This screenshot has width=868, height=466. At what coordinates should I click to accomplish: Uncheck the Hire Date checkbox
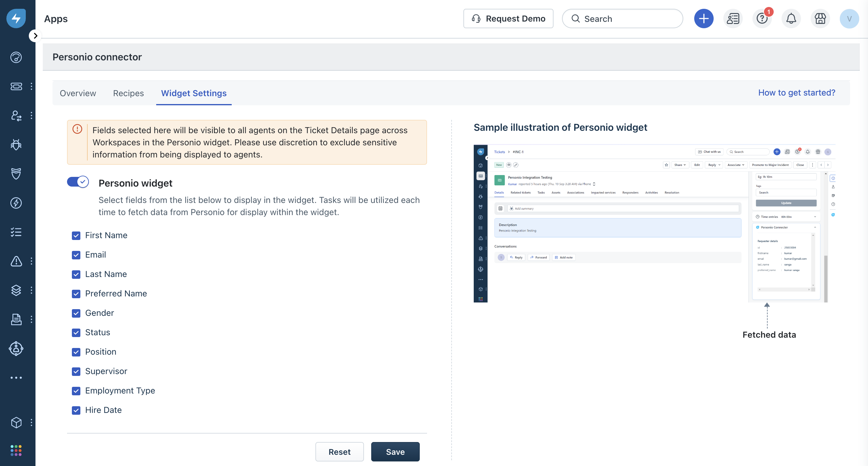(76, 410)
